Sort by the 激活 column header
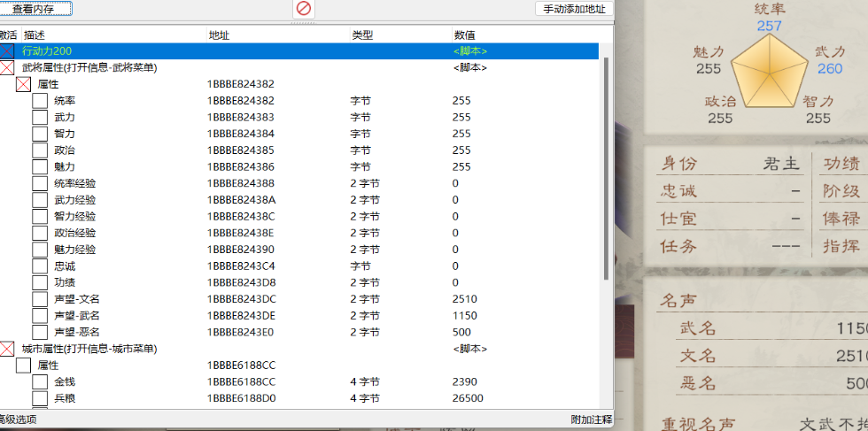868x431 pixels. click(x=10, y=35)
